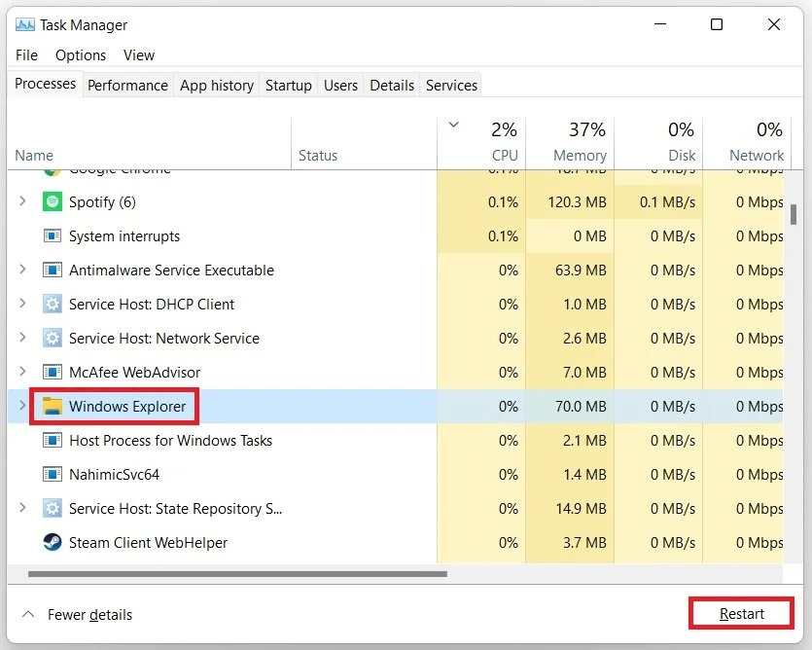Close the Task Manager window

click(x=774, y=24)
